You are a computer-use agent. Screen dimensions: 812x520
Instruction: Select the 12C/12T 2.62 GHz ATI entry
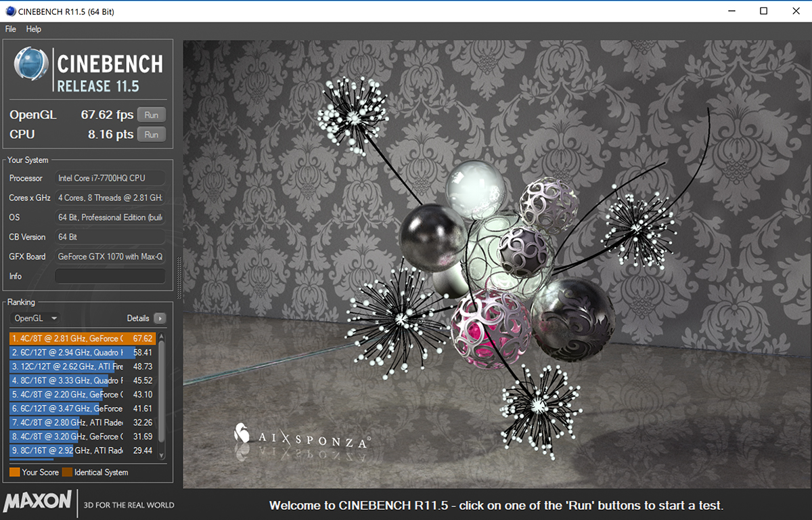point(83,366)
